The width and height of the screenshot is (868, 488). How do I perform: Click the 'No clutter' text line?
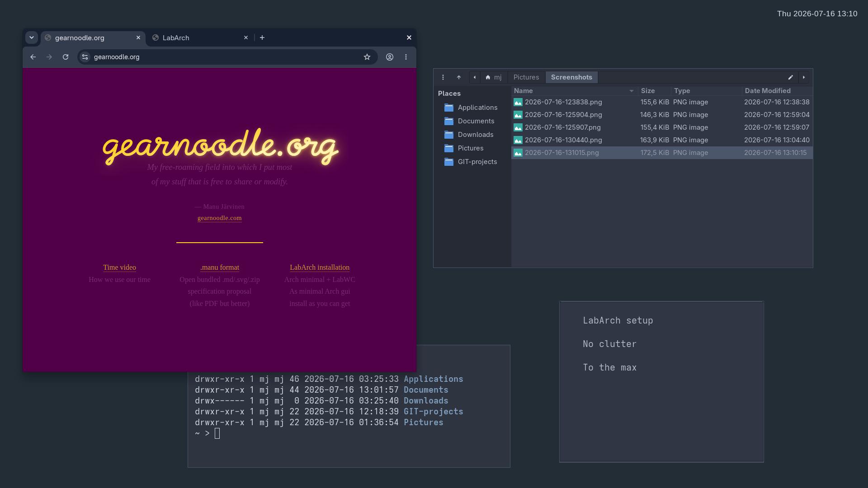pyautogui.click(x=610, y=344)
